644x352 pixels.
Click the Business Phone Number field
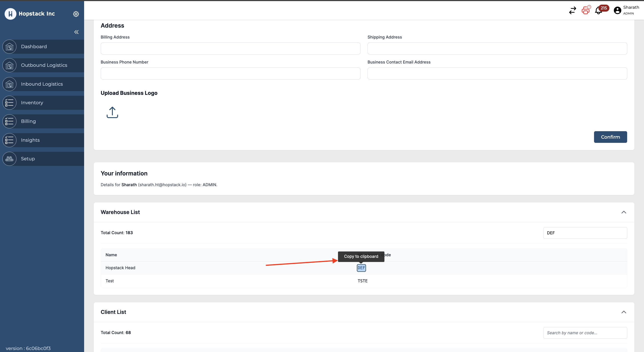230,74
